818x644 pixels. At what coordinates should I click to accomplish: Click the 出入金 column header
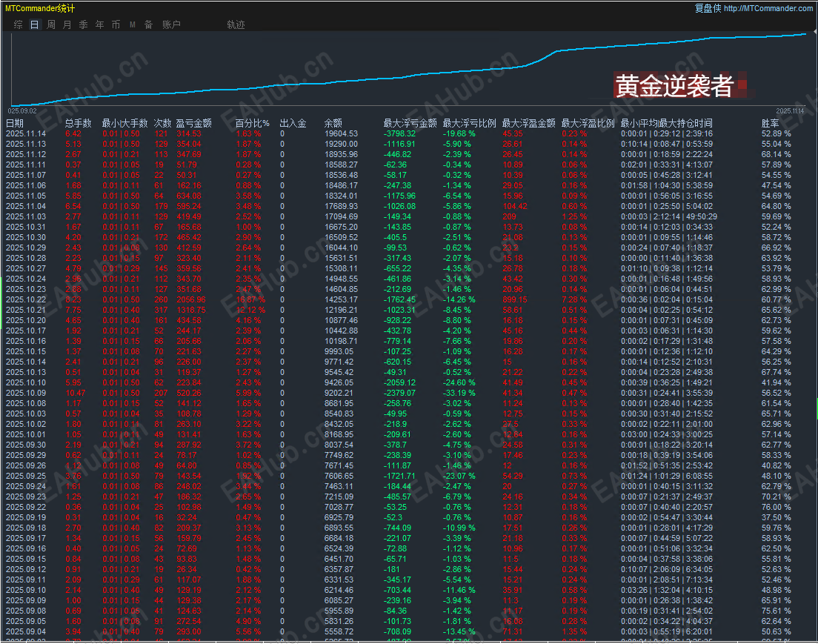tap(293, 123)
